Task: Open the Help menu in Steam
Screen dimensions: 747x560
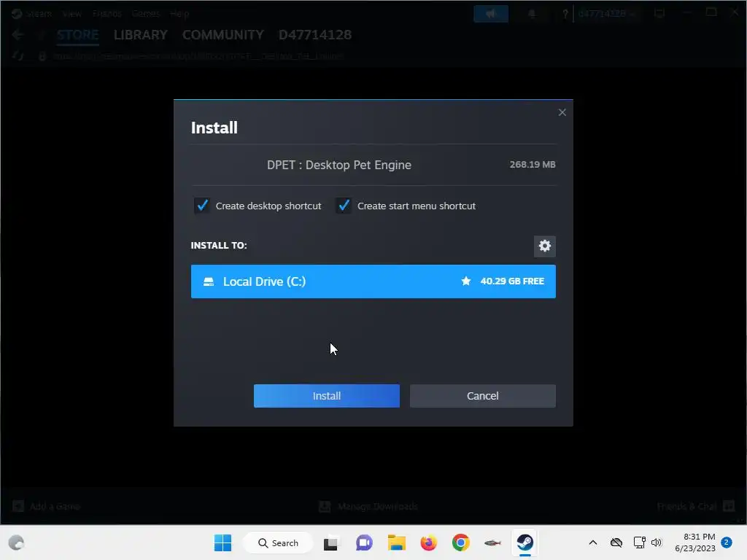Action: tap(179, 14)
